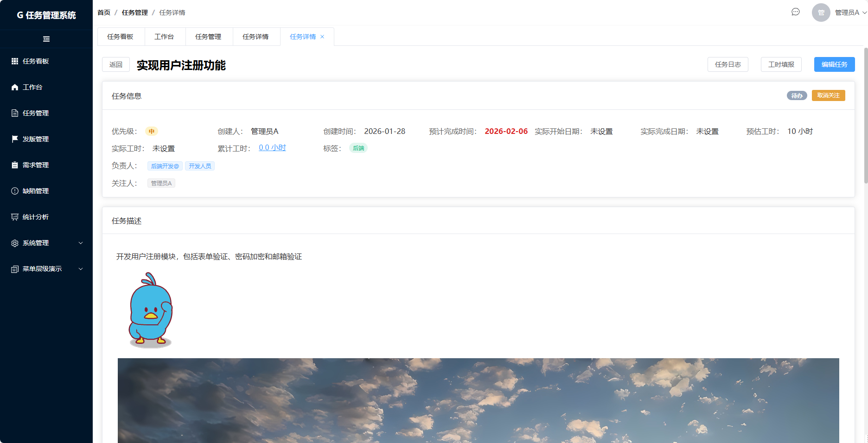Click the 中 priority badge

pos(152,131)
